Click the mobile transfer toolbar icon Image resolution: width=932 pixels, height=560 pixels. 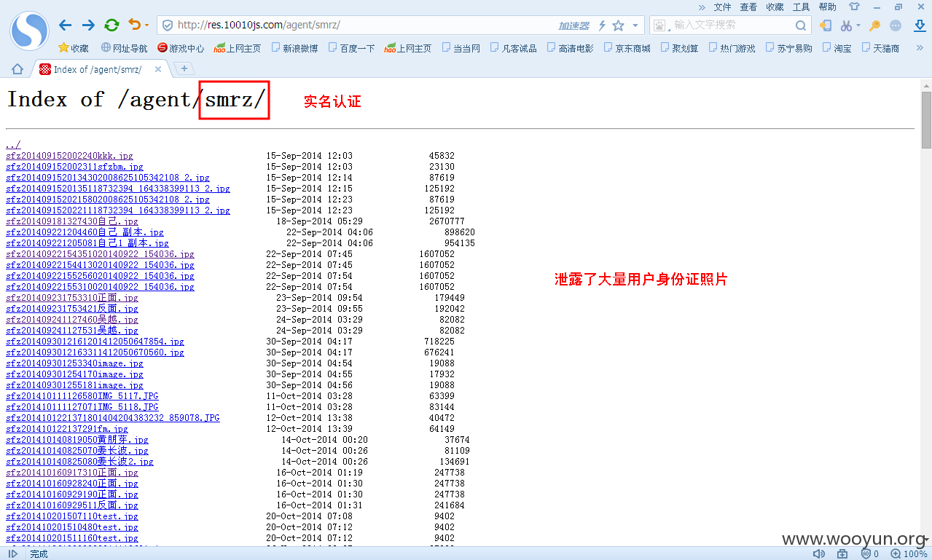click(826, 25)
